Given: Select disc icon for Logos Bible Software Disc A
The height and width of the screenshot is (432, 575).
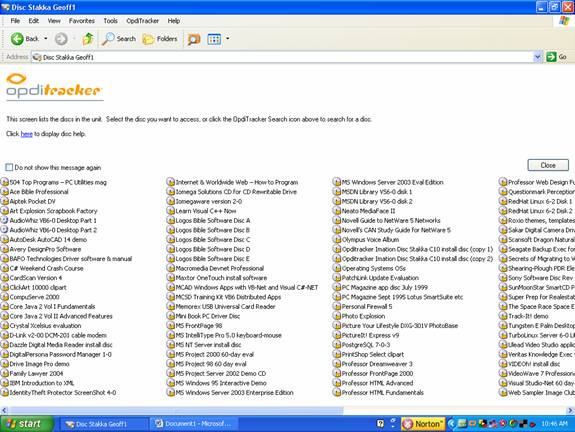Looking at the screenshot, I should tap(171, 220).
